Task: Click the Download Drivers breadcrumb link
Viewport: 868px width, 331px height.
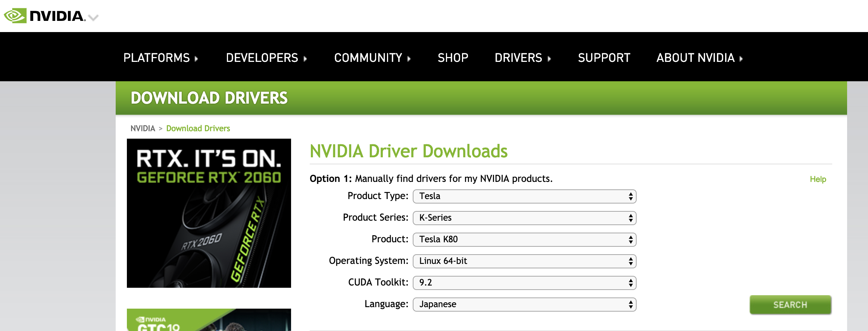Action: point(198,128)
